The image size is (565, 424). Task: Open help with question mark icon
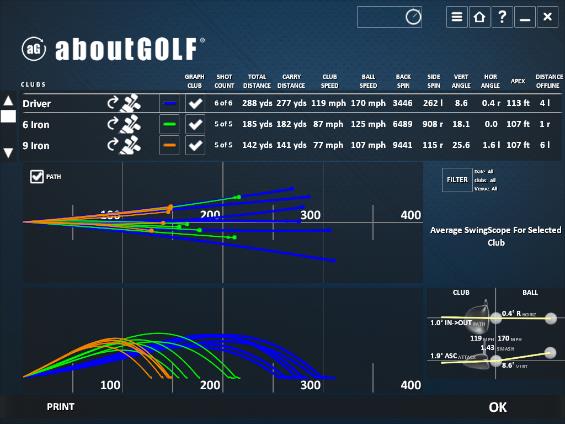(x=502, y=17)
